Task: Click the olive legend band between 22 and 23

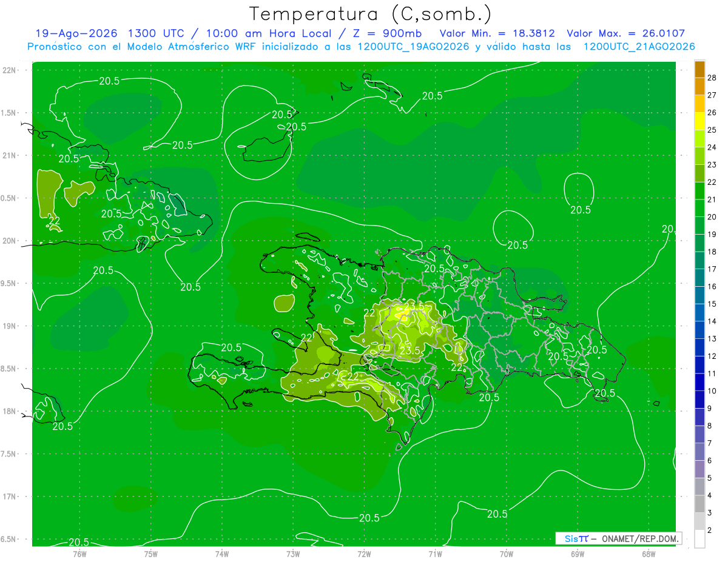Action: (x=699, y=173)
